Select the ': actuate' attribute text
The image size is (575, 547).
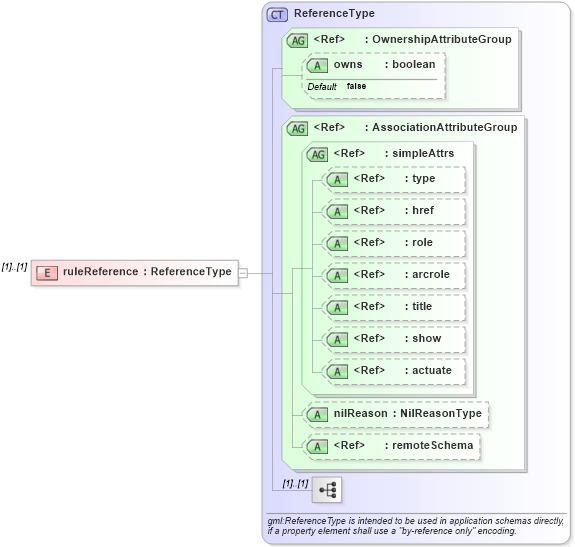[x=428, y=370]
